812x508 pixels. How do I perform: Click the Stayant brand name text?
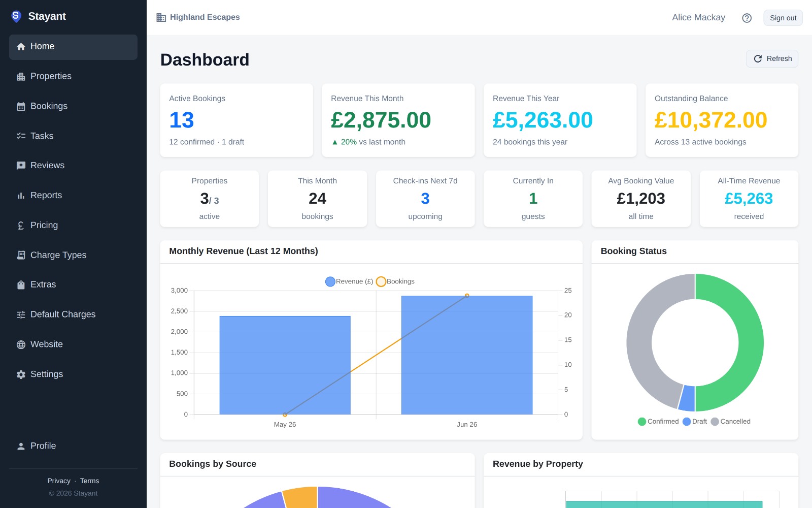(47, 16)
